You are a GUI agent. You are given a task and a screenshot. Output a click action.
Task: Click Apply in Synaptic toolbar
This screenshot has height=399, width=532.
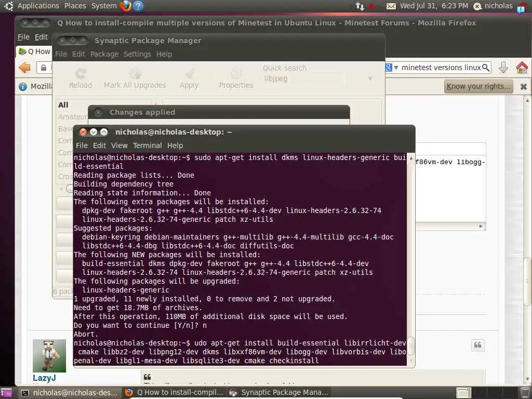(189, 78)
